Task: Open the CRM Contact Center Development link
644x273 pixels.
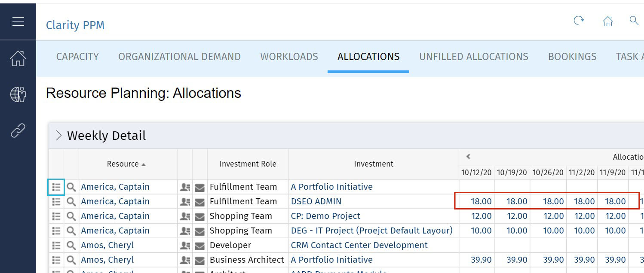Action: pyautogui.click(x=359, y=245)
